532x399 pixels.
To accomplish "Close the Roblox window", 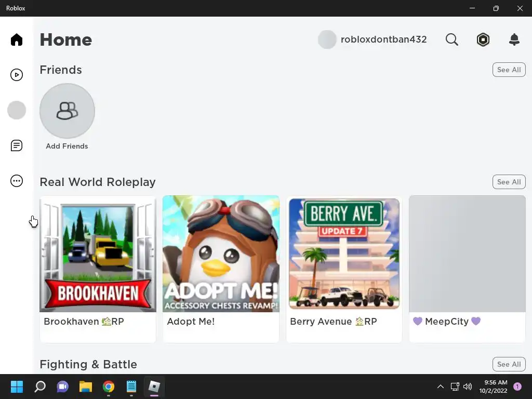I will (520, 8).
